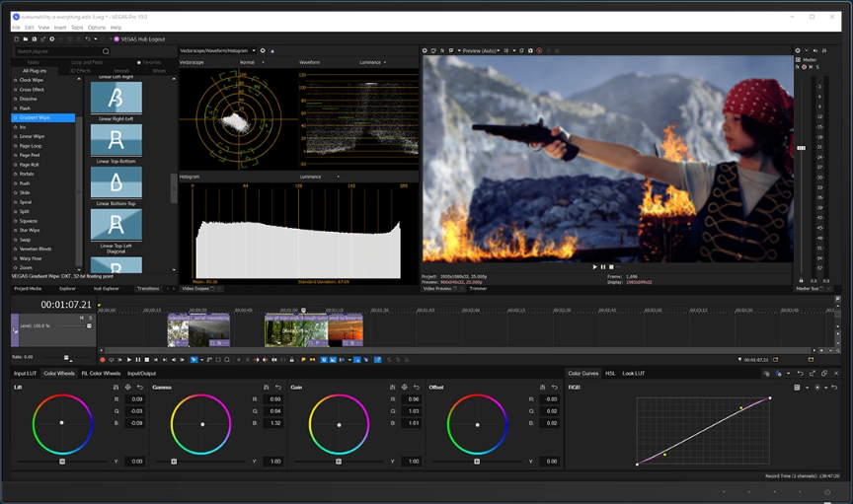Click the Gamma Y luminance slider handle
The image size is (853, 504).
coord(174,462)
